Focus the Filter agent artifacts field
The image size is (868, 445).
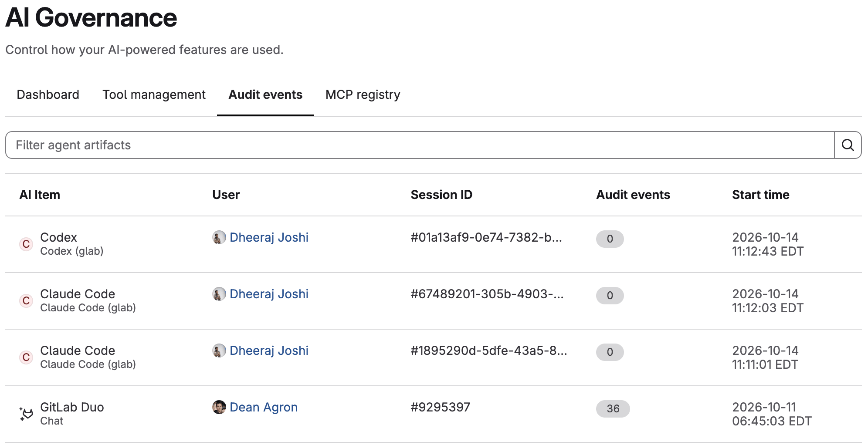(420, 145)
